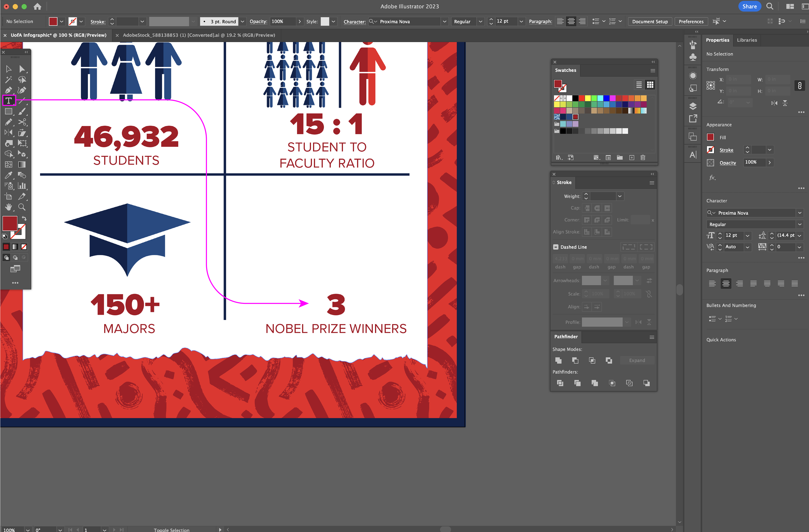The image size is (809, 532).
Task: Enable the Dashed Line checkbox
Action: point(556,247)
